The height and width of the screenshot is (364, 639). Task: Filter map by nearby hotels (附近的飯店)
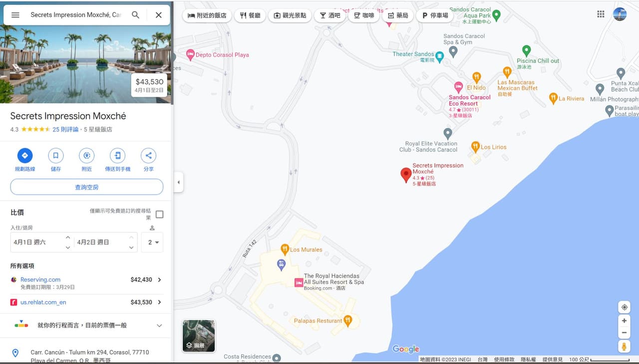pyautogui.click(x=207, y=15)
